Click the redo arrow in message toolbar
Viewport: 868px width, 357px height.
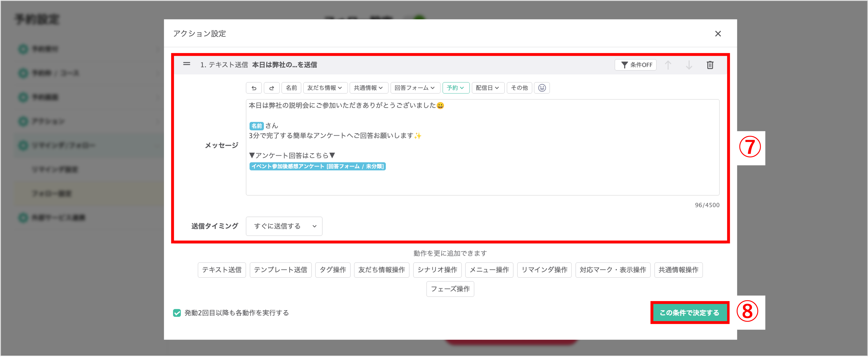click(272, 88)
